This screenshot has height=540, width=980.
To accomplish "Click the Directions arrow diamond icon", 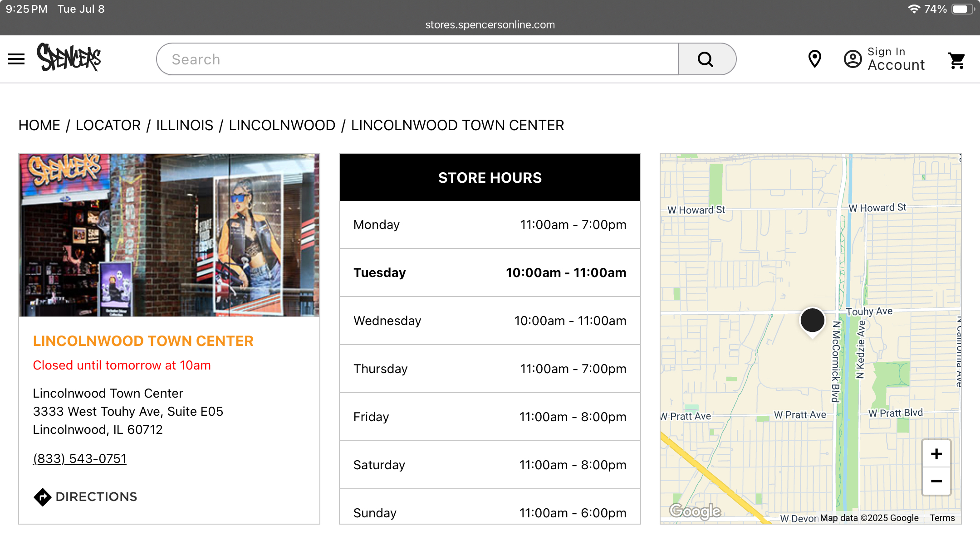I will point(42,497).
